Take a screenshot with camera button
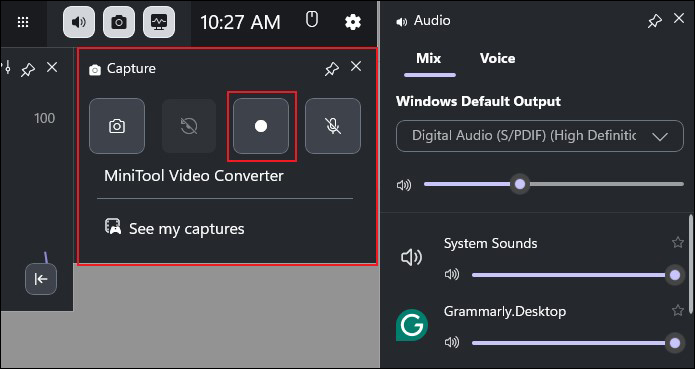695x369 pixels. coord(117,126)
